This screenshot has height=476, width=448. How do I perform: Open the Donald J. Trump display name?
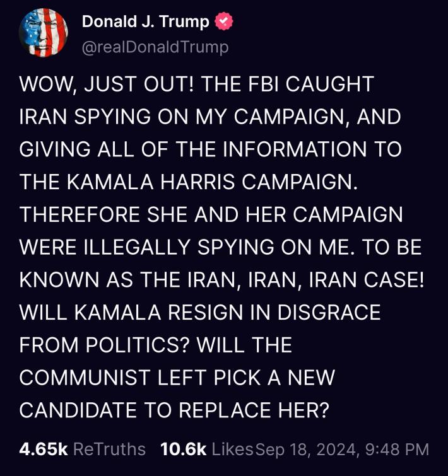tap(145, 22)
